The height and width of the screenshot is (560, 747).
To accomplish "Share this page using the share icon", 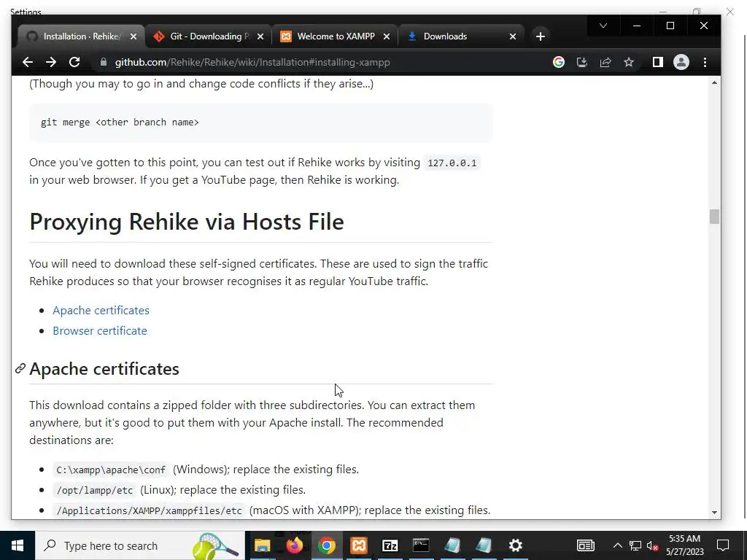I will (605, 62).
